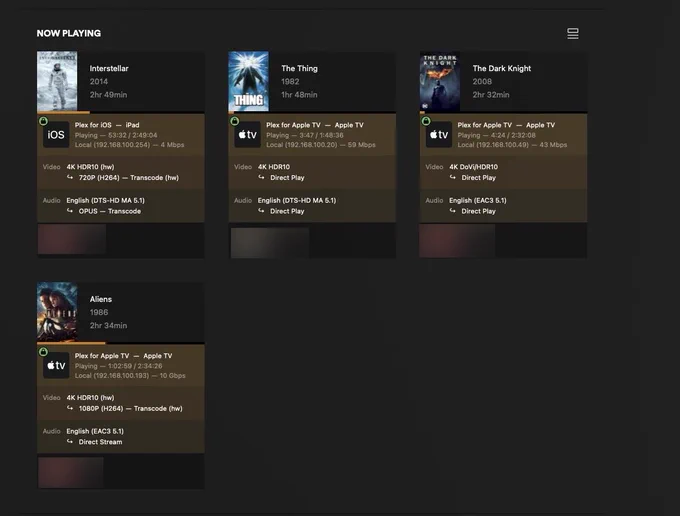
Task: Click the blurred user tag under The Thing
Action: 270,243
